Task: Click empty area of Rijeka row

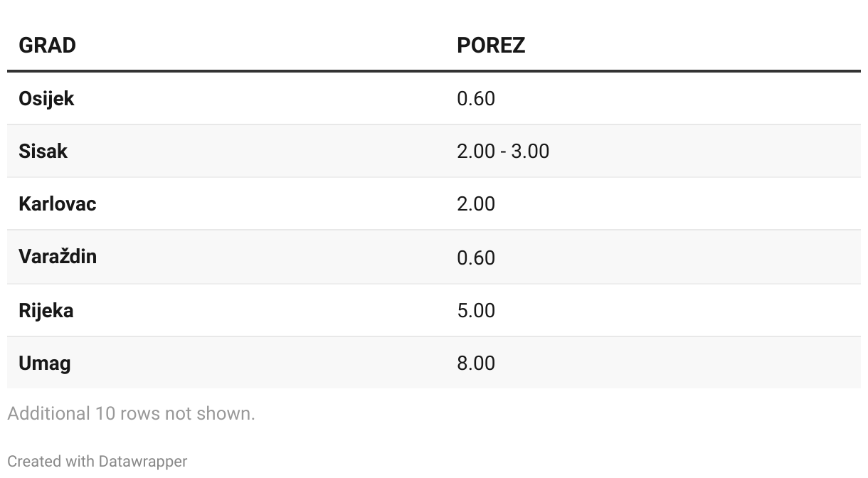Action: pos(676,310)
